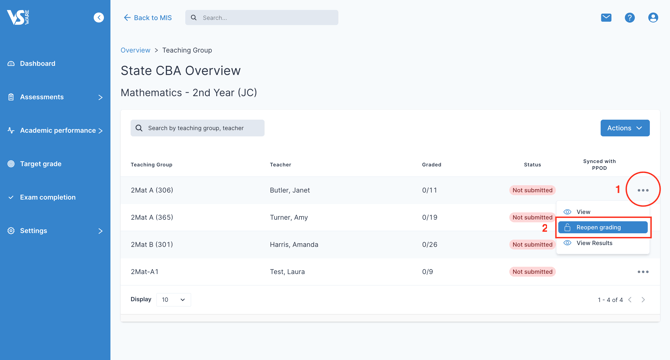Click the 1 - 4 of 4 pagination text
The height and width of the screenshot is (360, 670).
pyautogui.click(x=610, y=300)
